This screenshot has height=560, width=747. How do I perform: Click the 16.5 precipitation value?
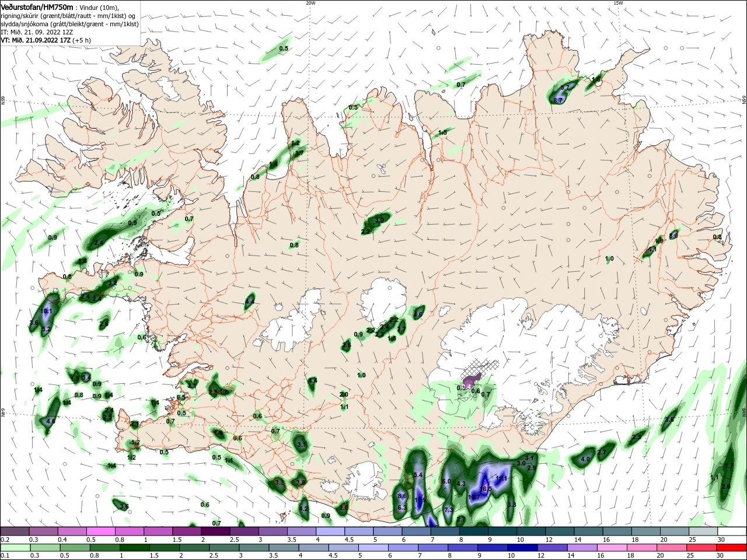click(486, 489)
